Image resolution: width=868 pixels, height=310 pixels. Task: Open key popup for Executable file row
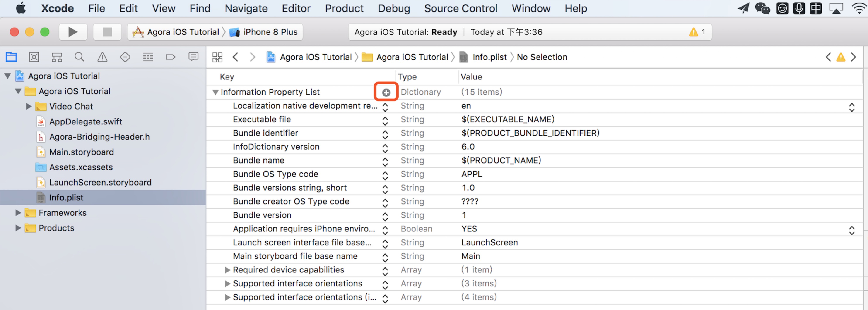tap(385, 121)
